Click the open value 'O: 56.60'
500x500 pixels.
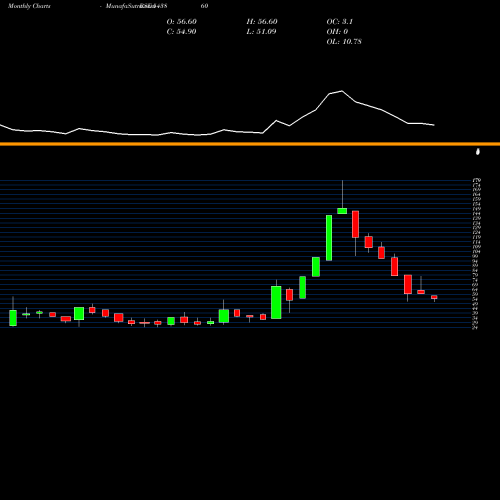click(x=181, y=21)
